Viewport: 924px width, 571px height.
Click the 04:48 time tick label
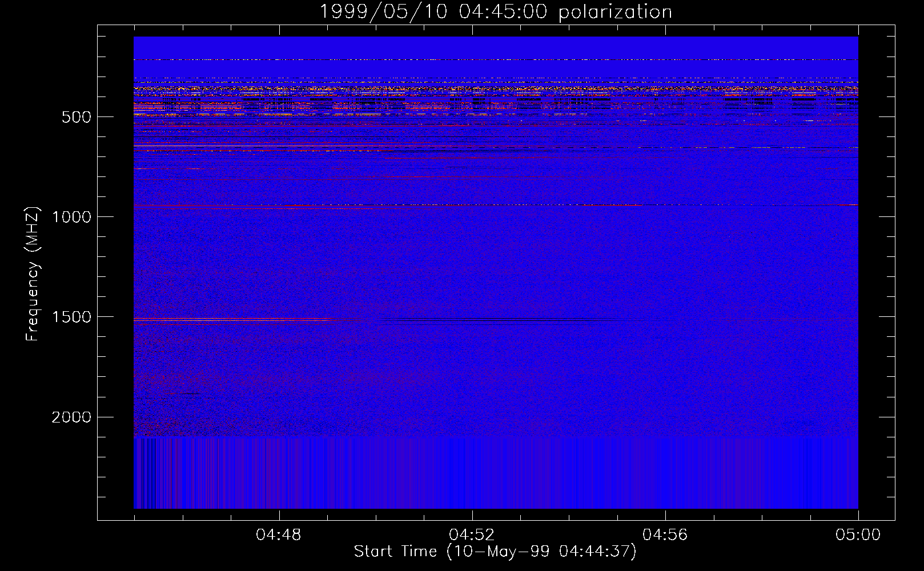pos(278,535)
